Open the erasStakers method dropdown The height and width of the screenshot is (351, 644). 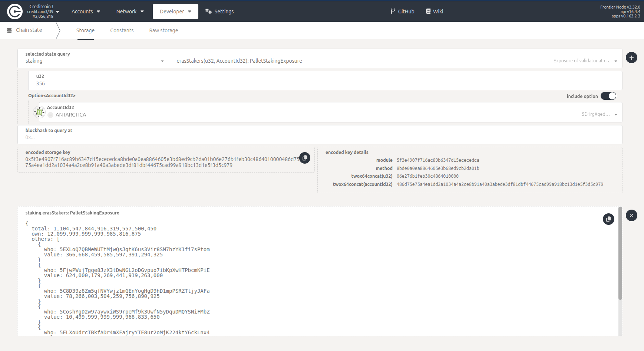[615, 61]
